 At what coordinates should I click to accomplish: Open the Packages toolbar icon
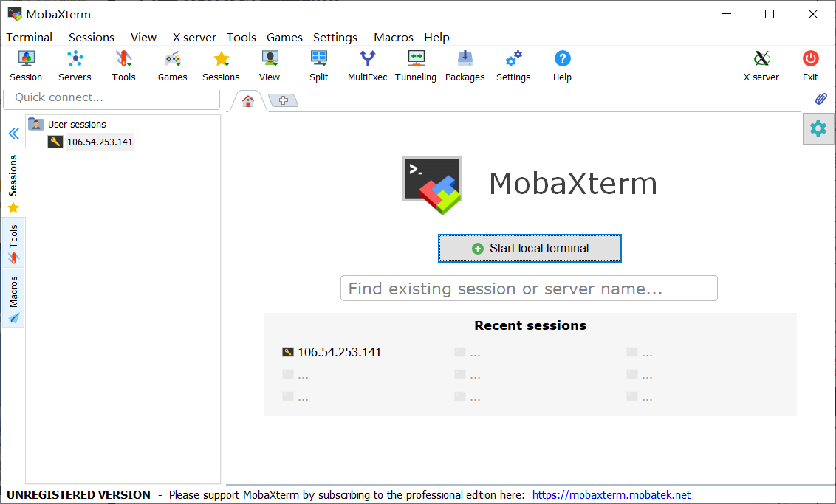tap(465, 66)
